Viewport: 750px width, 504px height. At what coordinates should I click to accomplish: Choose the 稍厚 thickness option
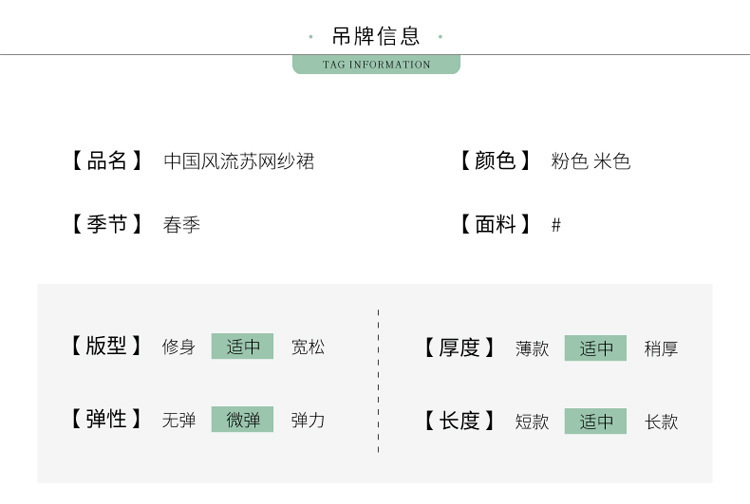(x=661, y=349)
